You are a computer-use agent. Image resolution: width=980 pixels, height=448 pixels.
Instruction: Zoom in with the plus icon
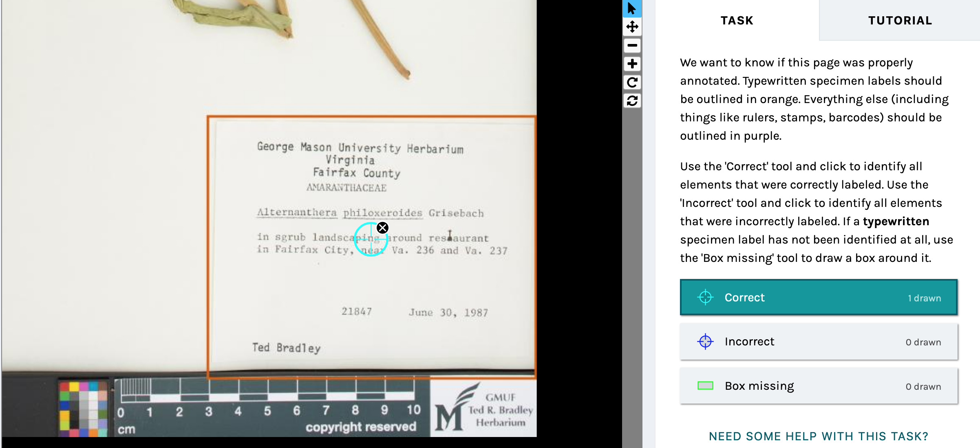coord(632,64)
